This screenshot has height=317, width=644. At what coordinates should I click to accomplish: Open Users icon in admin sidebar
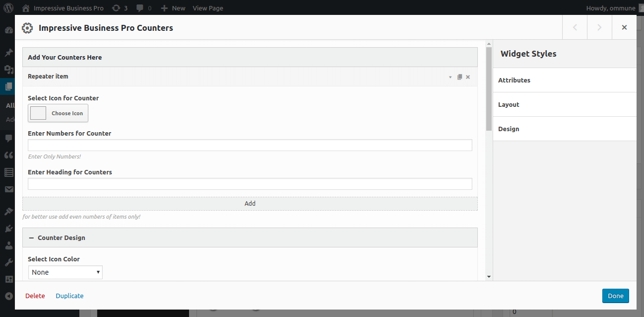point(8,245)
